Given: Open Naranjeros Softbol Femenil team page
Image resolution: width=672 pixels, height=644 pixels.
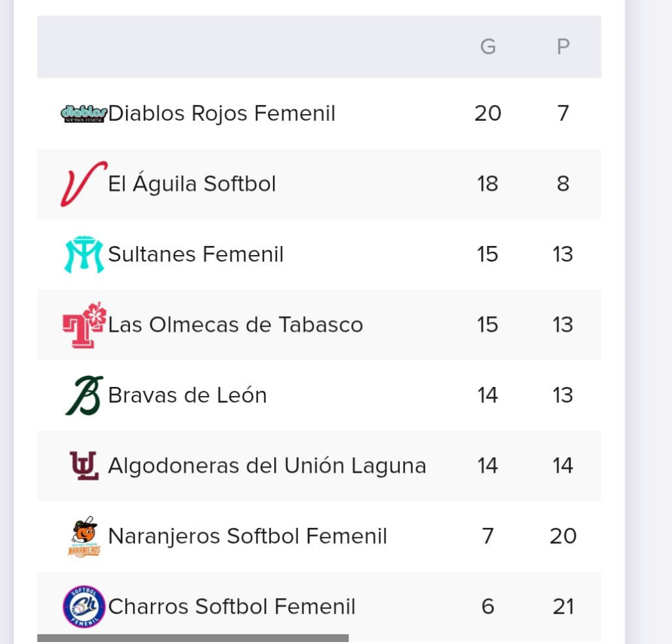Looking at the screenshot, I should 247,536.
